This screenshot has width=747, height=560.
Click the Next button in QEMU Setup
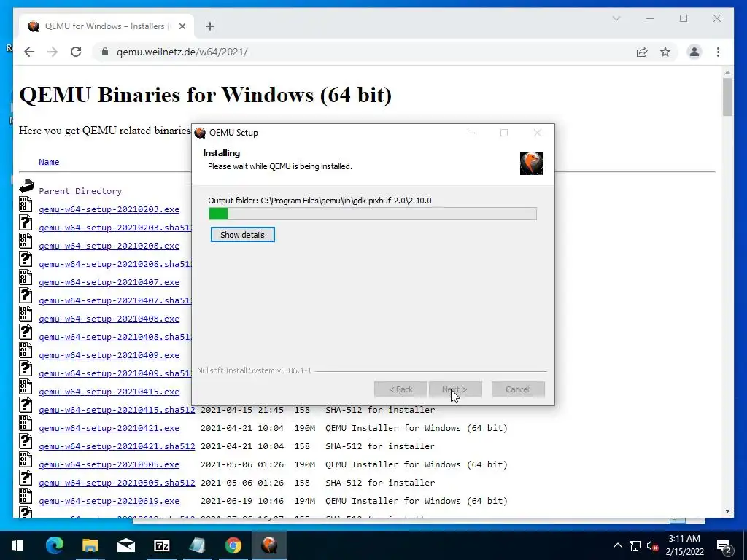[455, 389]
